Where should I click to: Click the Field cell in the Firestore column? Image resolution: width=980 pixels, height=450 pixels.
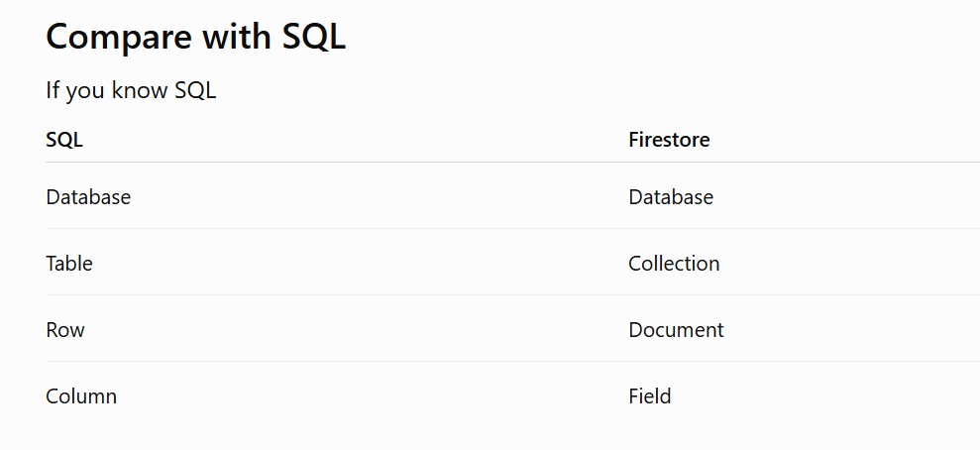click(x=650, y=396)
